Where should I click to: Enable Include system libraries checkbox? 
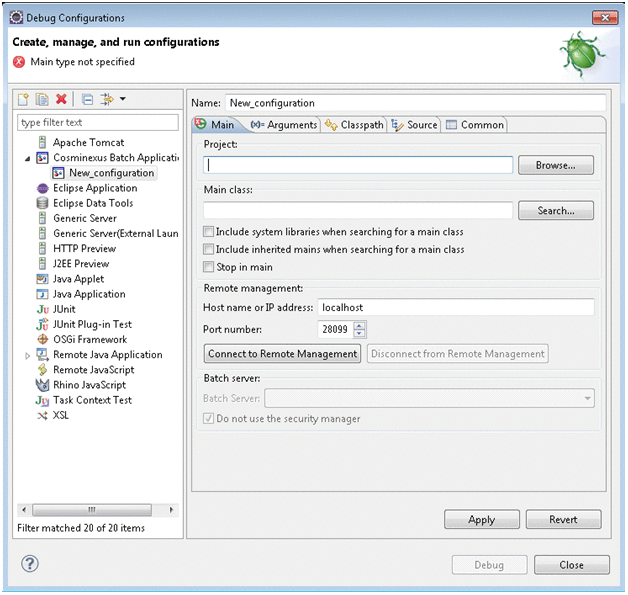click(208, 232)
